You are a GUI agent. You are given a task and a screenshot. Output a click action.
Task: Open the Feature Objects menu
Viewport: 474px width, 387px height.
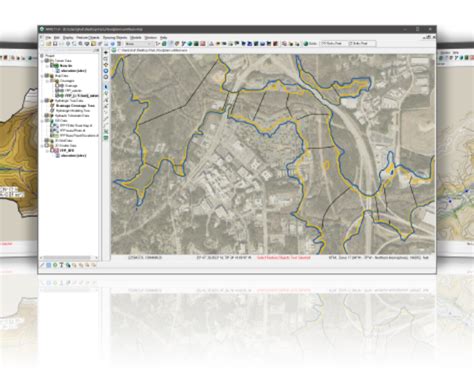click(x=88, y=38)
